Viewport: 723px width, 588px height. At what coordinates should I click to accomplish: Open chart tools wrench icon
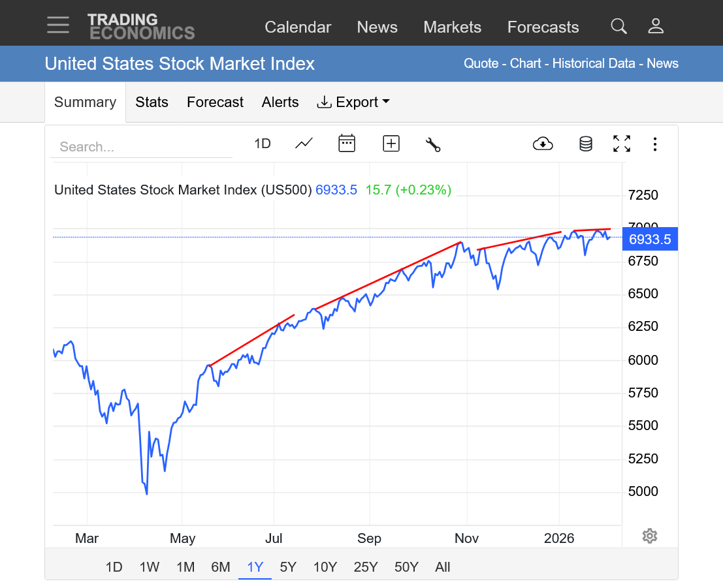[433, 144]
